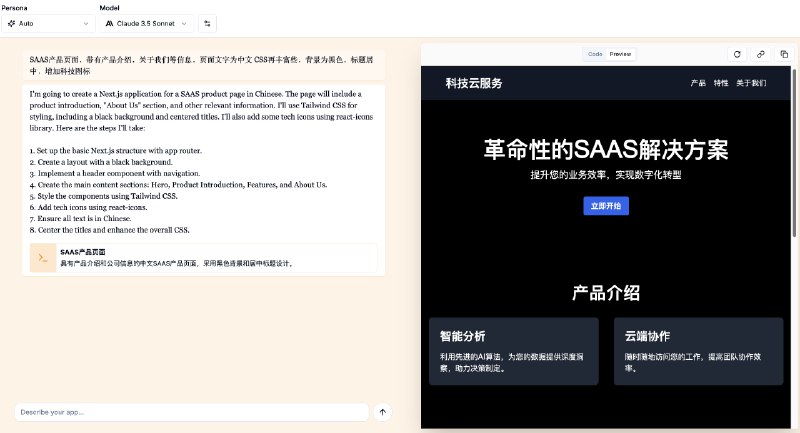Image resolution: width=800 pixels, height=433 pixels.
Task: Click the terminal icon on the artifact card
Action: pos(43,258)
